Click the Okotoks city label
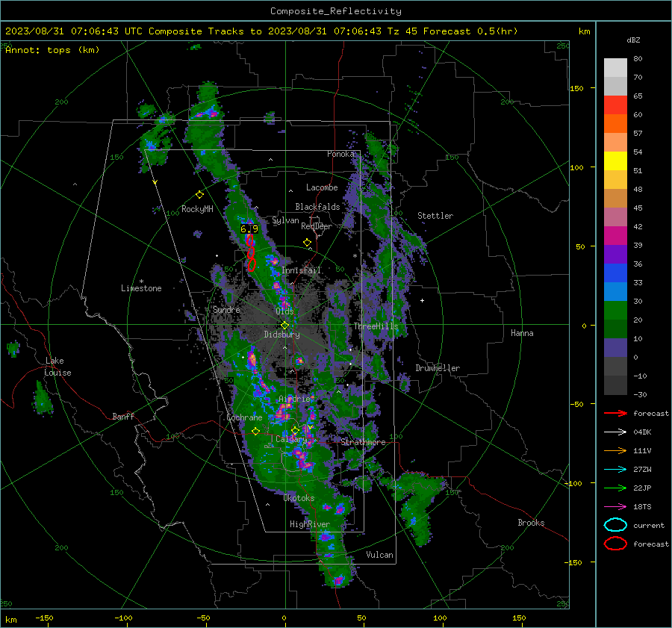The width and height of the screenshot is (672, 628). (299, 498)
